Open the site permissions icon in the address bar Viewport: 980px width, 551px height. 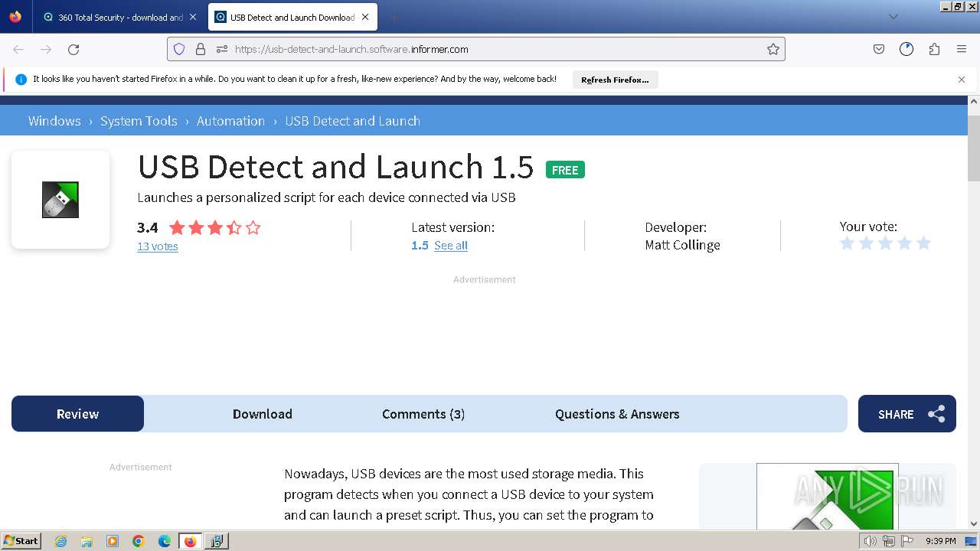point(222,49)
